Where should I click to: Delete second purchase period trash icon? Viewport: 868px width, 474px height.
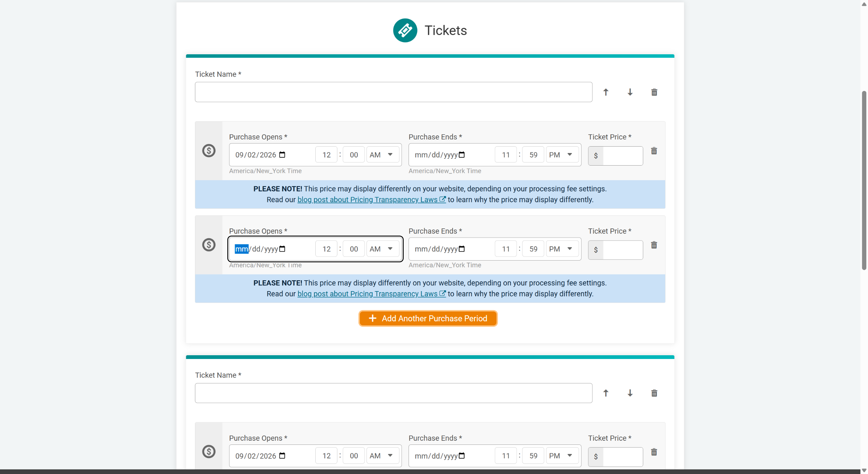point(654,245)
